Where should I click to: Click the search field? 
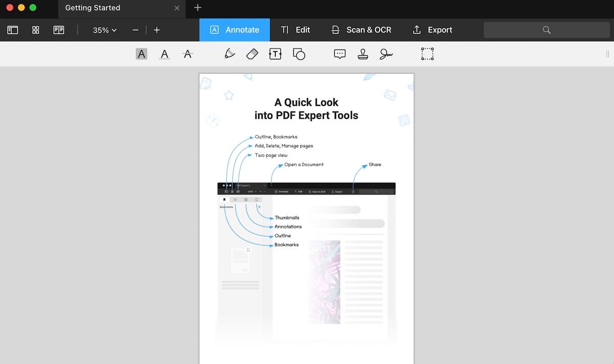[x=546, y=30]
